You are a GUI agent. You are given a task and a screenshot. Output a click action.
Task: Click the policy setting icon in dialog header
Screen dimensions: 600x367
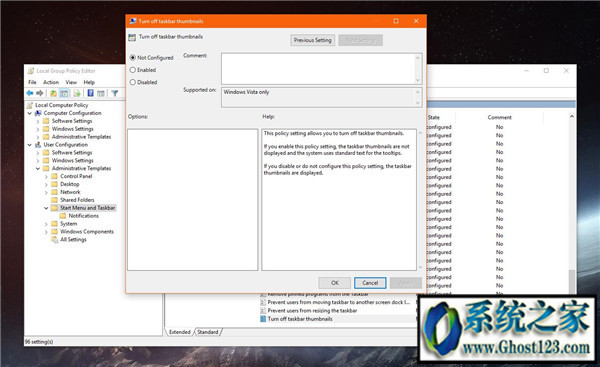pos(132,37)
